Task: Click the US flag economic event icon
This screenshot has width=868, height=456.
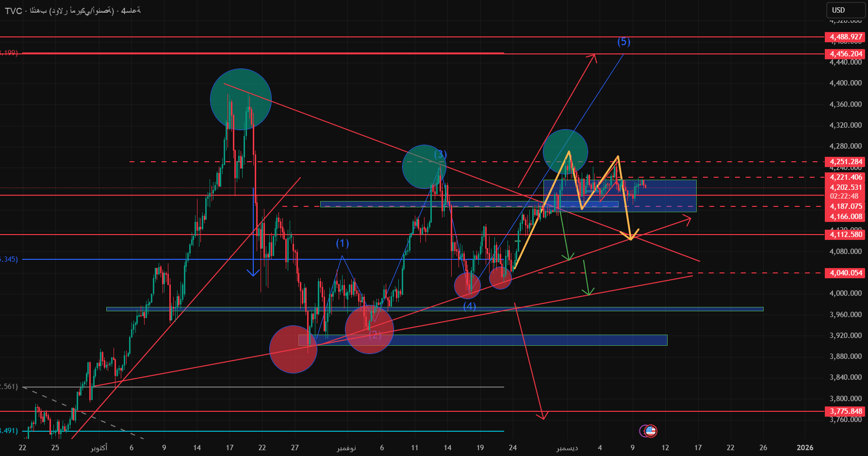Action: (651, 431)
